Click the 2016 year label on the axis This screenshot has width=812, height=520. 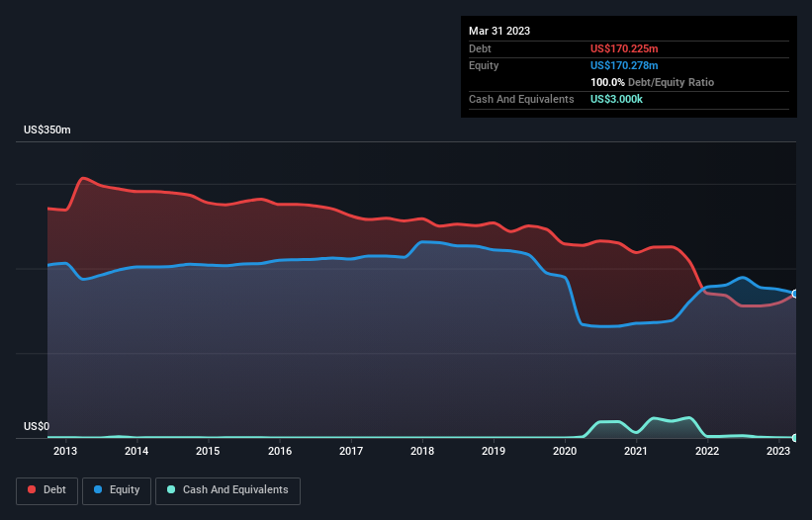(280, 452)
